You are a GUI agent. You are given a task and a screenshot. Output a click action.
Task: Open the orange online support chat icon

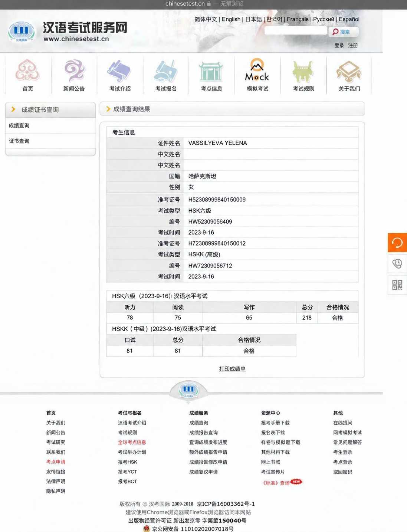point(397,243)
